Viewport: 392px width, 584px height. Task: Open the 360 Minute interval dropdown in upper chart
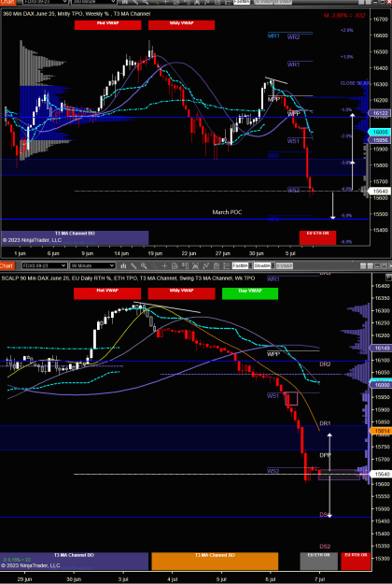pos(93,2)
